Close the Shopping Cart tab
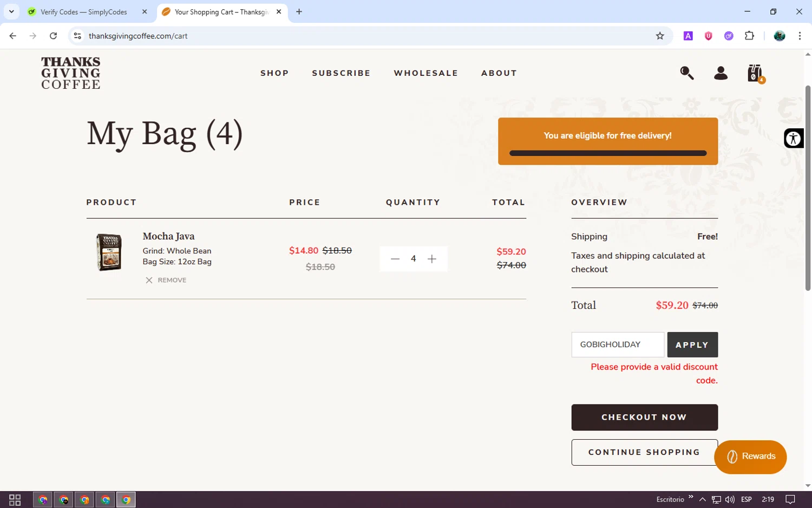 point(279,12)
